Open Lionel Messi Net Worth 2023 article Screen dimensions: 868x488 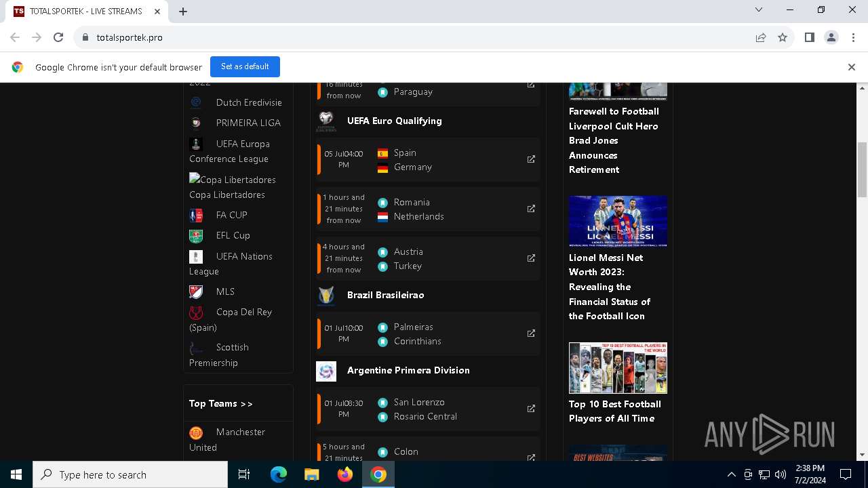coord(609,287)
